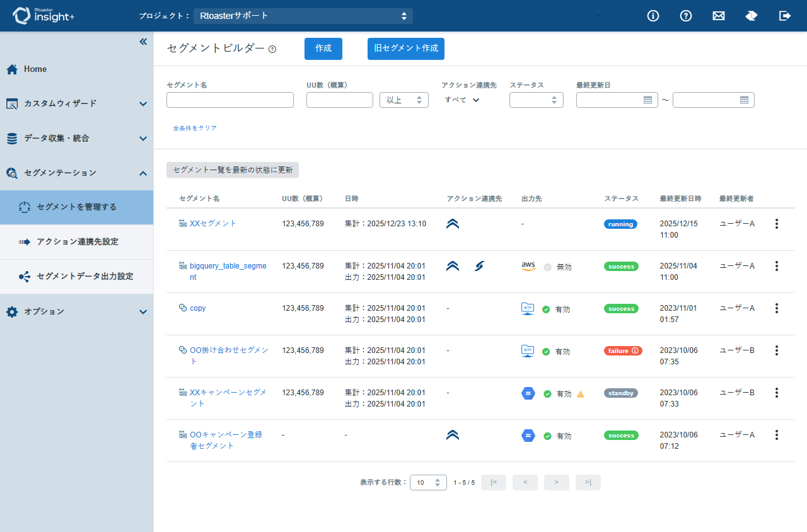Screen dimensions: 807x532
Task: Click the BigQuery output icon in XXキャンペーンセグメント row
Action: pos(528,393)
